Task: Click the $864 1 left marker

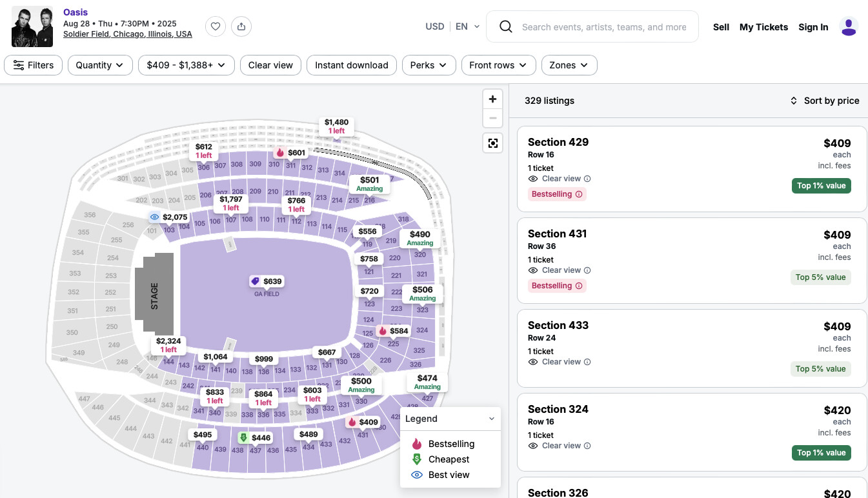Action: tap(263, 398)
